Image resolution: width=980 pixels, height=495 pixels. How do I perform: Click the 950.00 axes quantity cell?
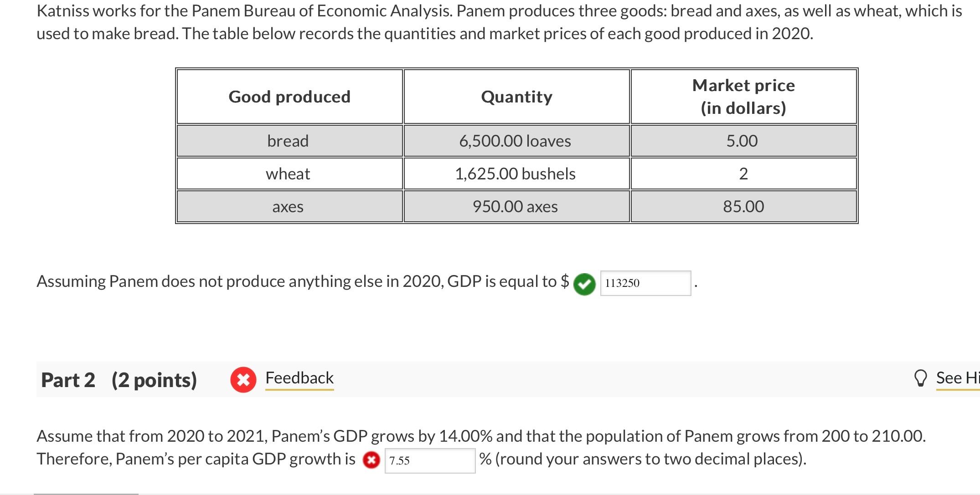click(516, 206)
